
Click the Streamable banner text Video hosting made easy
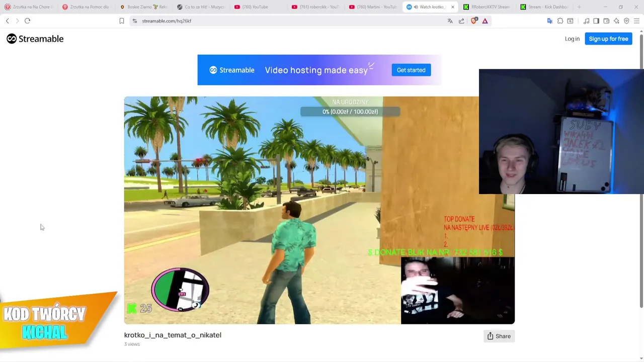(x=316, y=70)
